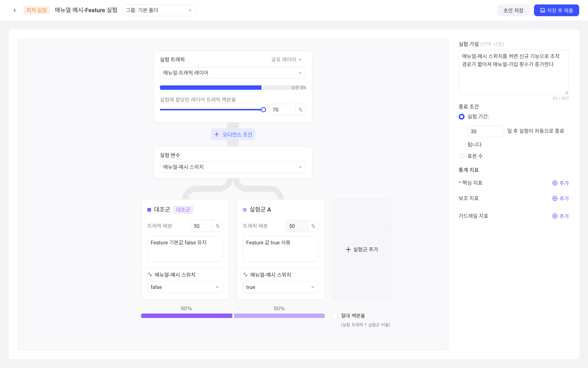Expand the 매뉴얼-트래픽 레이어 selector
Screen dimensions: 588x368
pyautogui.click(x=232, y=73)
